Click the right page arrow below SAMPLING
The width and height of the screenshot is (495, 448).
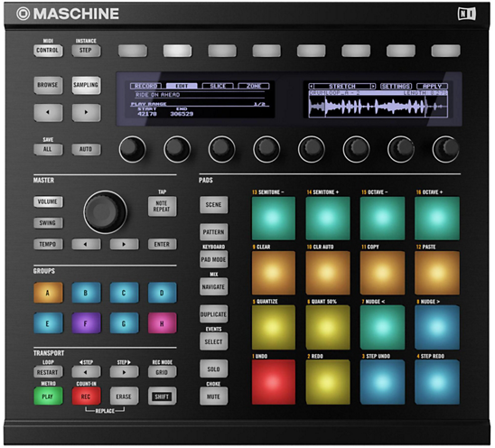pyautogui.click(x=86, y=112)
